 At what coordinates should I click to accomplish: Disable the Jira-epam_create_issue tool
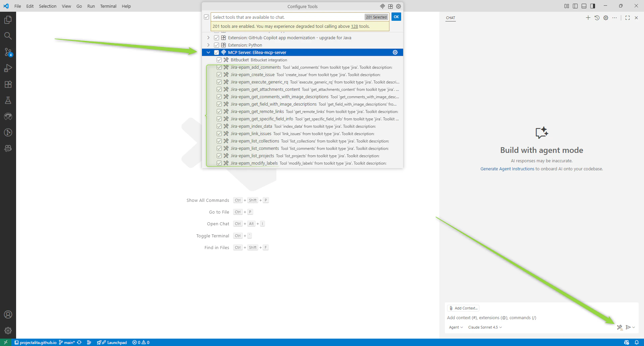click(x=219, y=74)
